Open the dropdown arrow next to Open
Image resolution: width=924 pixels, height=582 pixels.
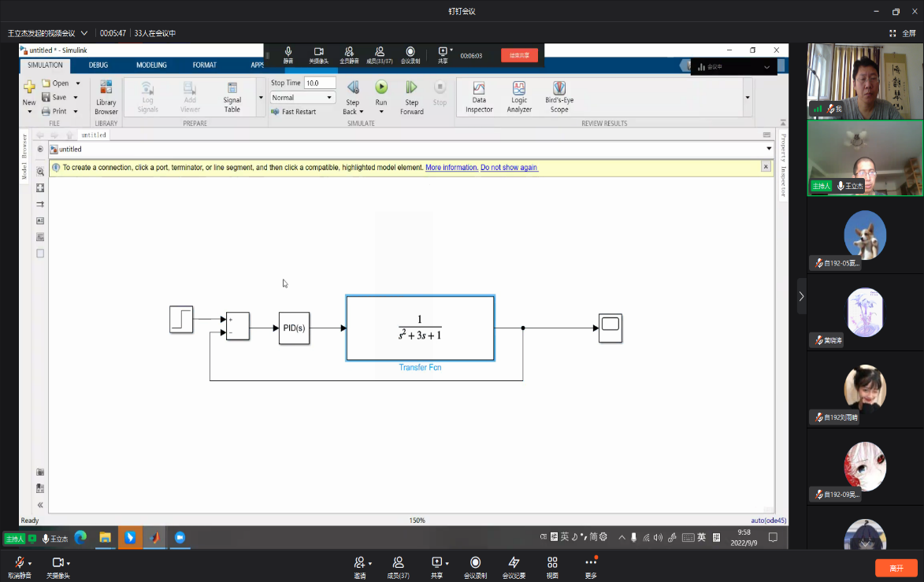point(78,83)
